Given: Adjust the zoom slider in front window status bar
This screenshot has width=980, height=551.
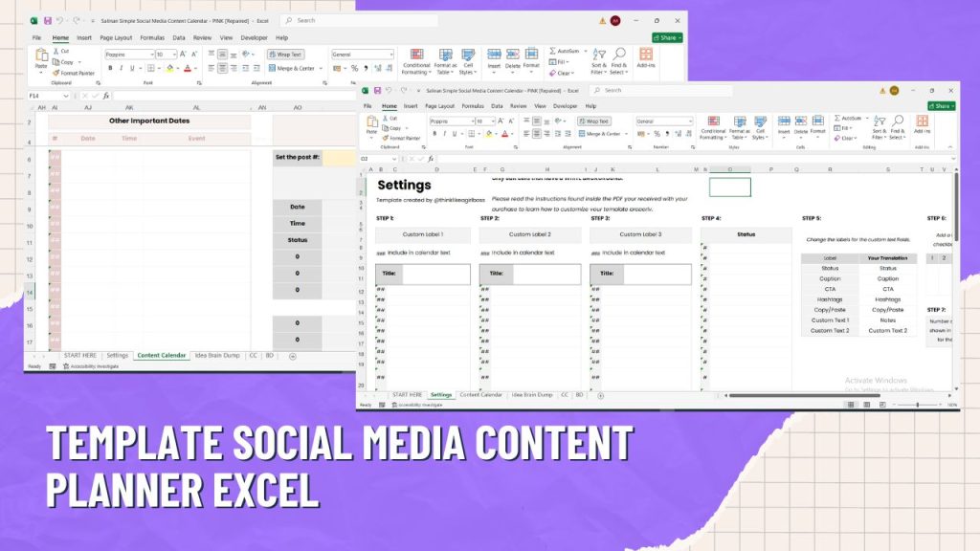Looking at the screenshot, I should click(918, 405).
